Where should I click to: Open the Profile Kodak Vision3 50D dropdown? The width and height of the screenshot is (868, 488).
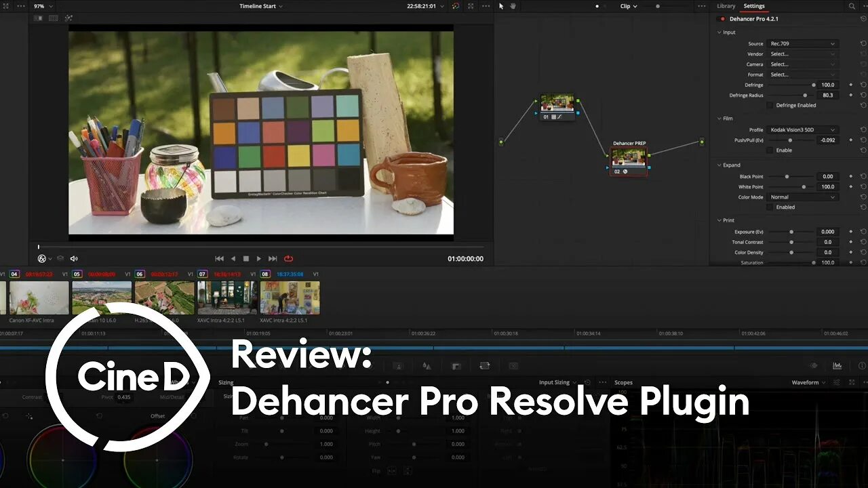(x=803, y=129)
